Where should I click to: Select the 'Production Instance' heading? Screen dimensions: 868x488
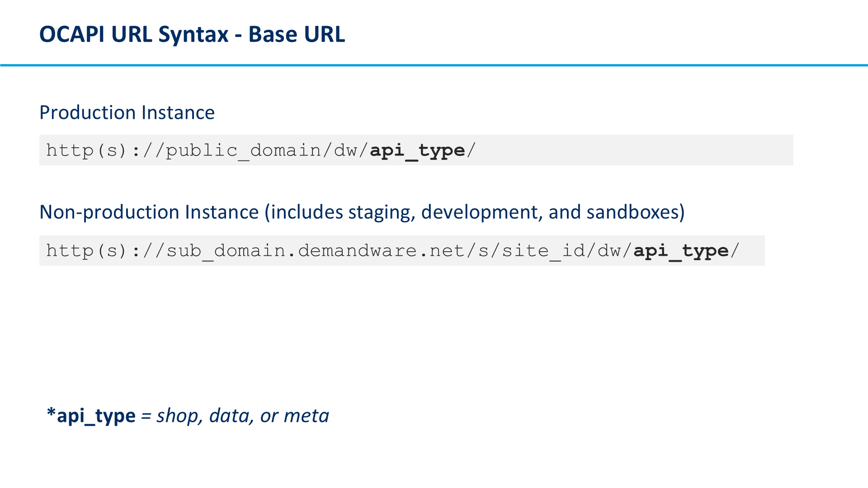pos(127,113)
